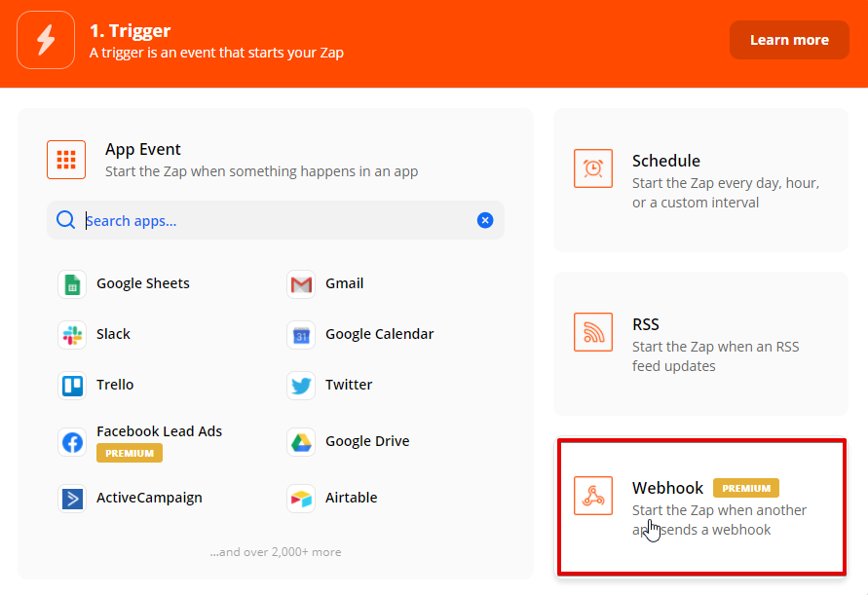Click the Twitter label text
This screenshot has width=868, height=595.
pos(349,384)
